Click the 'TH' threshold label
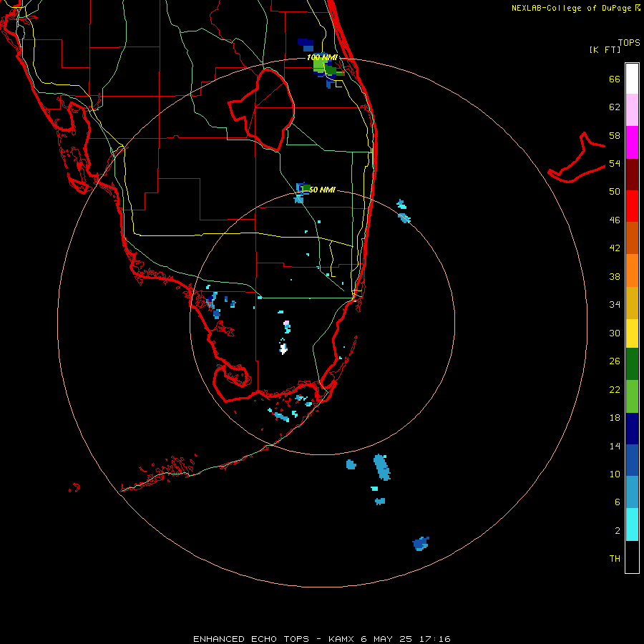 [615, 559]
